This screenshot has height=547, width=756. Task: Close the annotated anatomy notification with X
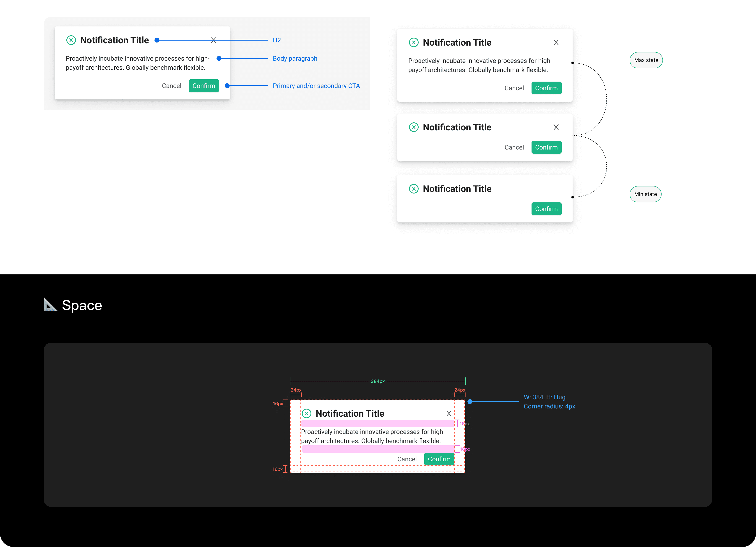point(214,40)
